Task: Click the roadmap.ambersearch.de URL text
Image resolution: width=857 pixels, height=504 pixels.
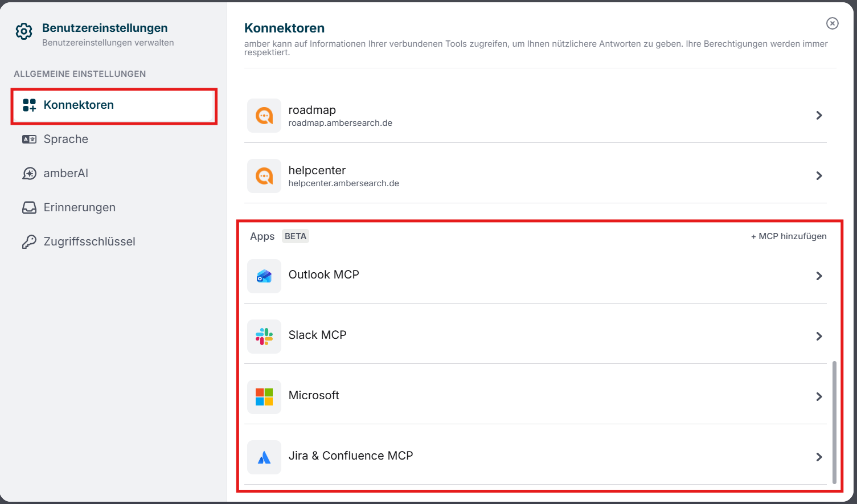Action: pyautogui.click(x=341, y=123)
